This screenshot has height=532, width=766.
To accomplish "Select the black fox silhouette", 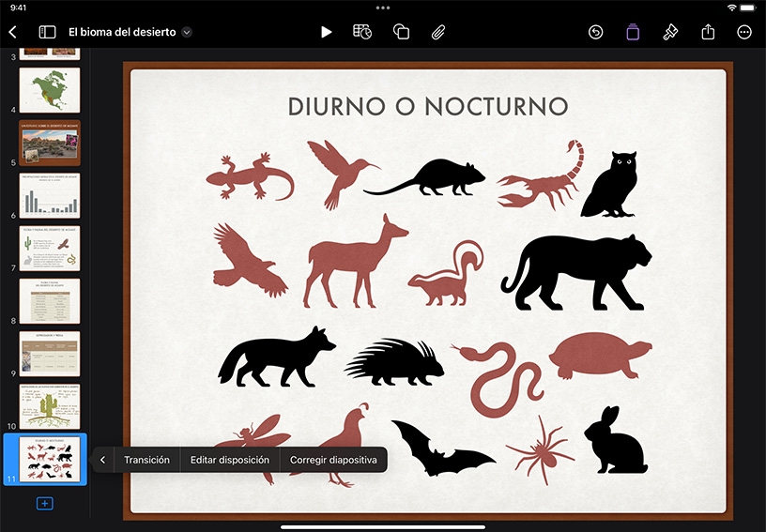I will [277, 357].
